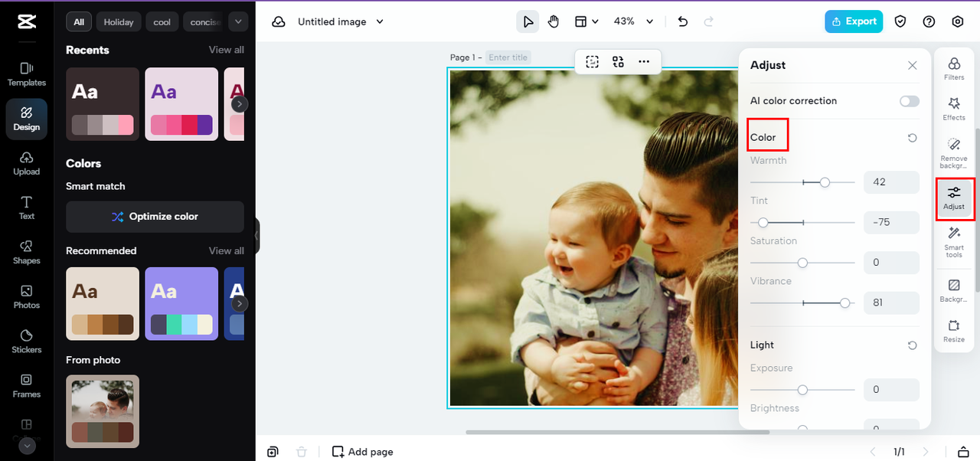980x461 pixels.
Task: Click View all next to Recents
Action: tap(227, 50)
